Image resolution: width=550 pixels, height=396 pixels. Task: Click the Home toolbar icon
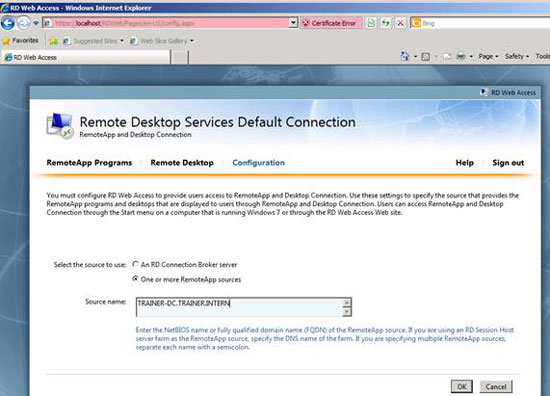tap(405, 56)
